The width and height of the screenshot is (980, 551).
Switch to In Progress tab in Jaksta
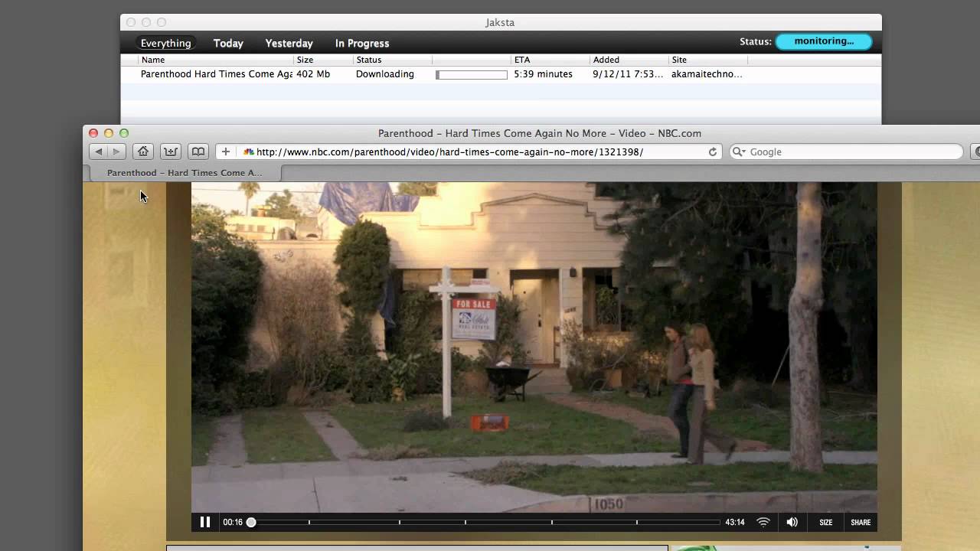tap(362, 43)
